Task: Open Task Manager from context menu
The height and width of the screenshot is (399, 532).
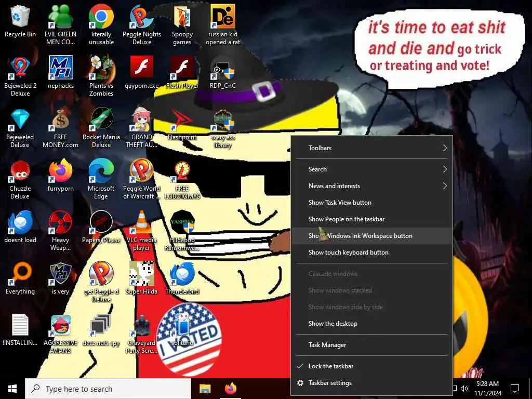Action: click(x=372, y=345)
